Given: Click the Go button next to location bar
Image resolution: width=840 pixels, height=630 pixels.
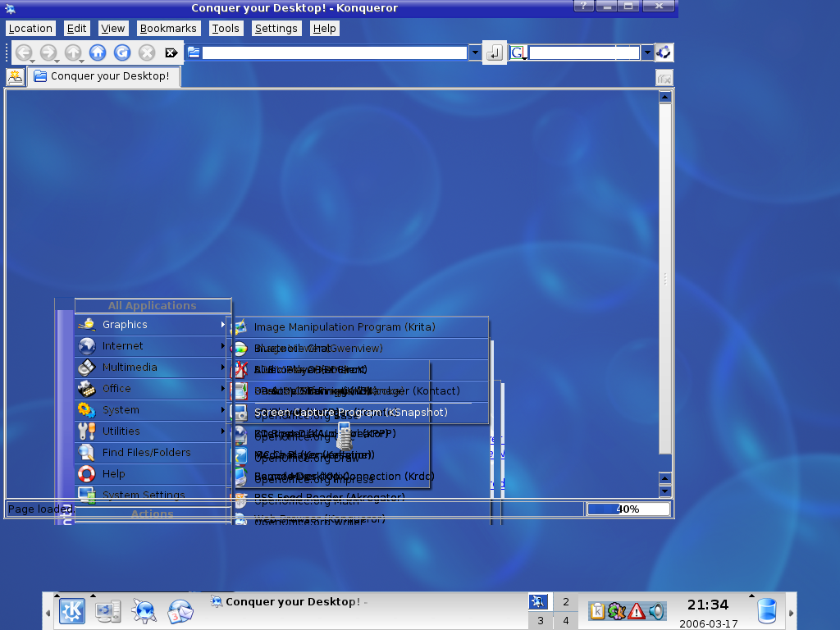Looking at the screenshot, I should pyautogui.click(x=494, y=52).
